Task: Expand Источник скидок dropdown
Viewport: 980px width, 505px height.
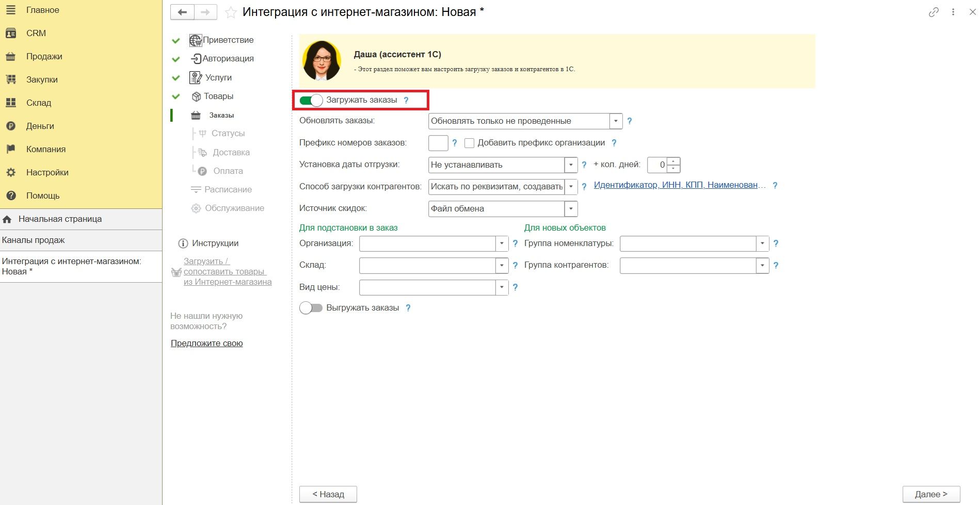Action: [571, 209]
